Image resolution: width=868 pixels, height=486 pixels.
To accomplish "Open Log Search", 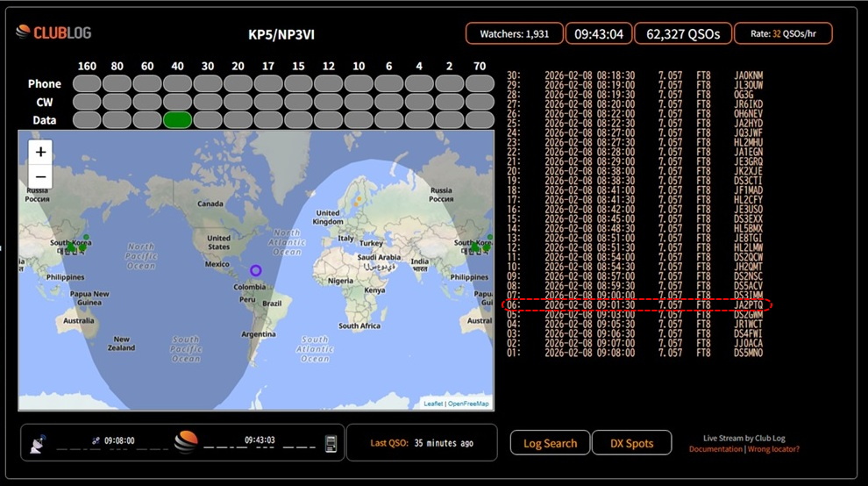I will 551,443.
